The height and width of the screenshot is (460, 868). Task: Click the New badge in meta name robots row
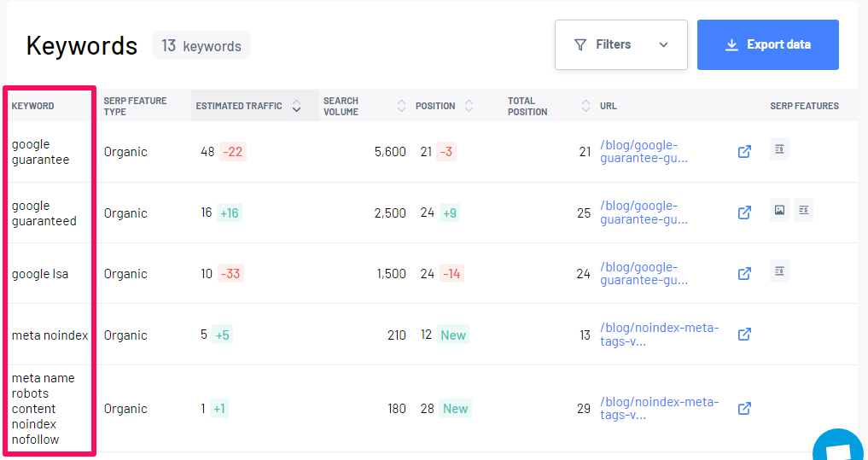pos(456,409)
